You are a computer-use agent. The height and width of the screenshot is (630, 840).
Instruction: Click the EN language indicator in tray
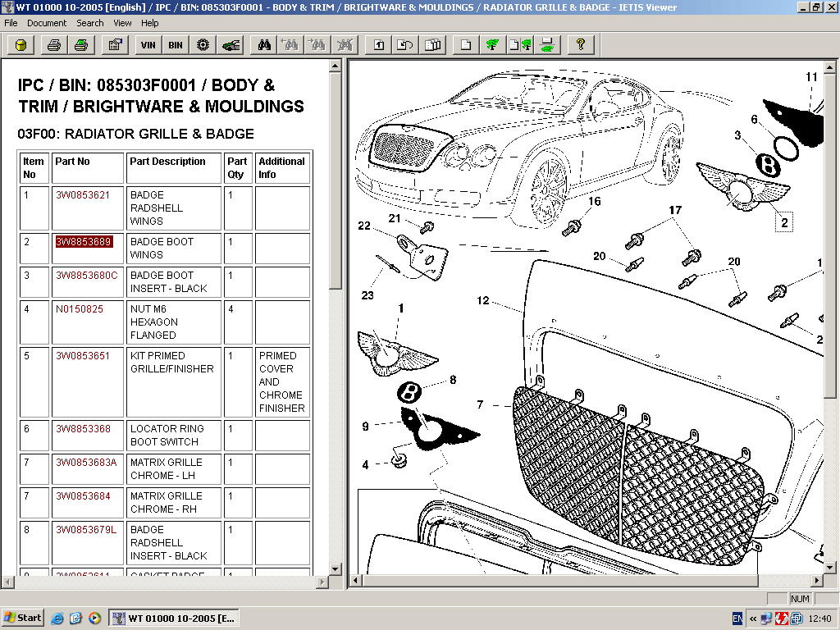click(737, 619)
